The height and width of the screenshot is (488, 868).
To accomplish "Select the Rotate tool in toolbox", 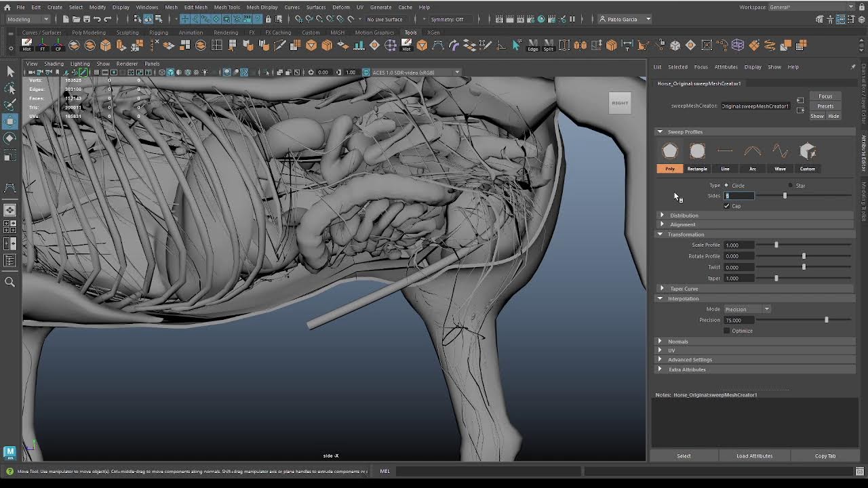I will pos(10,138).
